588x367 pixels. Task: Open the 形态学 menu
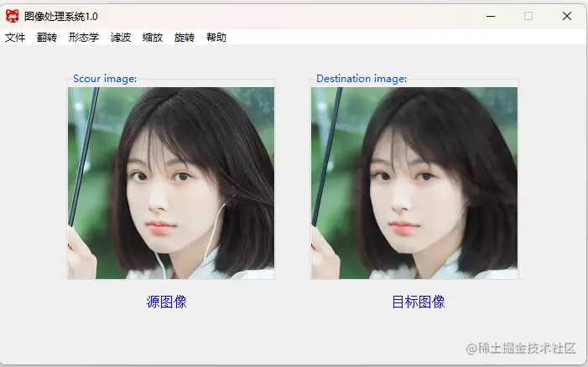(84, 38)
